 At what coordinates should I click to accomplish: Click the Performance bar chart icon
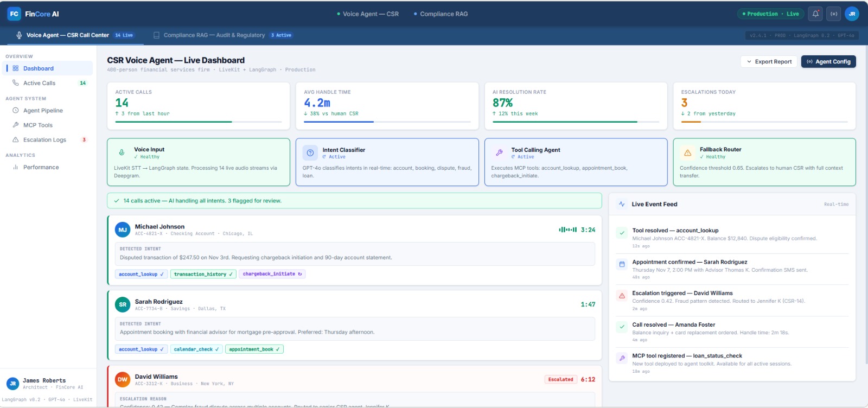coord(16,168)
